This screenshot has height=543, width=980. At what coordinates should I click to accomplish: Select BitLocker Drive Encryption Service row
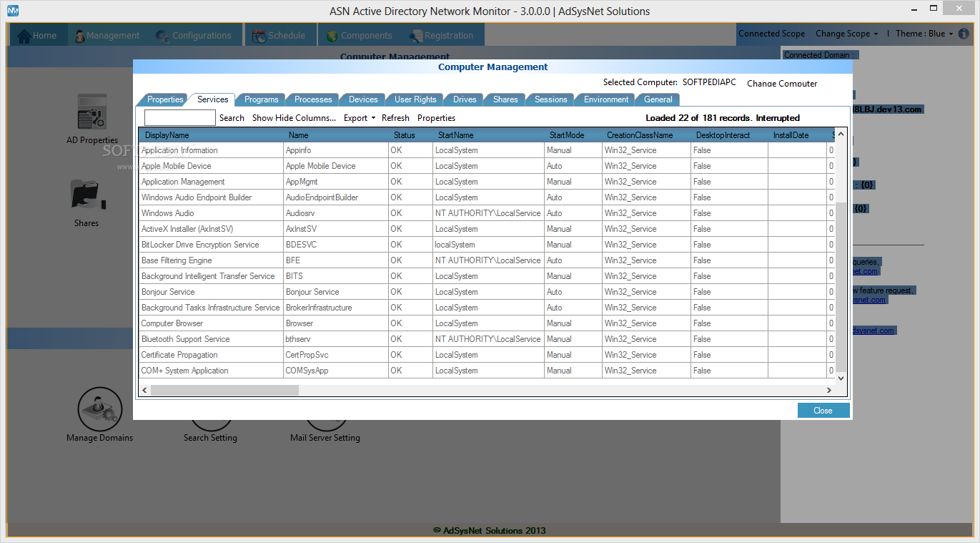coord(486,245)
